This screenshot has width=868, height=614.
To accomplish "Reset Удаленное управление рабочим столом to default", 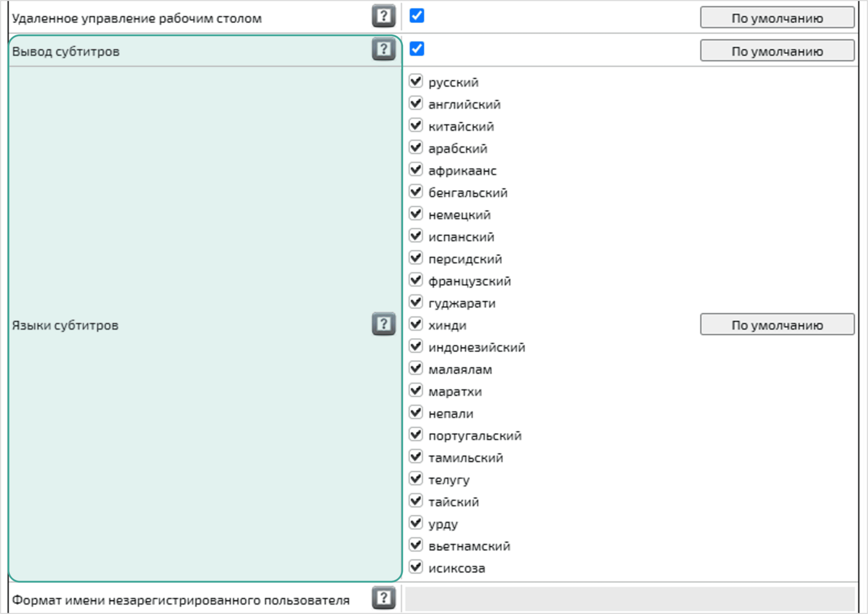I will pyautogui.click(x=777, y=18).
